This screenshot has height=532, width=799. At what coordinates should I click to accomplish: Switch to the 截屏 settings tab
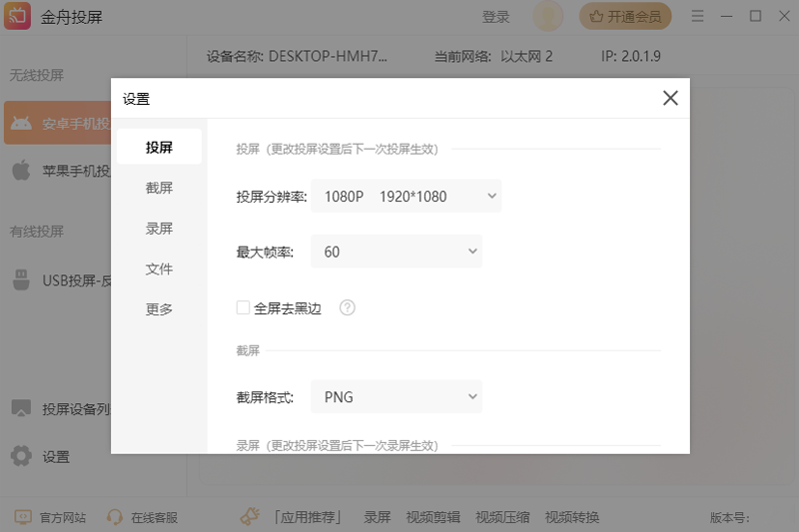[x=159, y=188]
